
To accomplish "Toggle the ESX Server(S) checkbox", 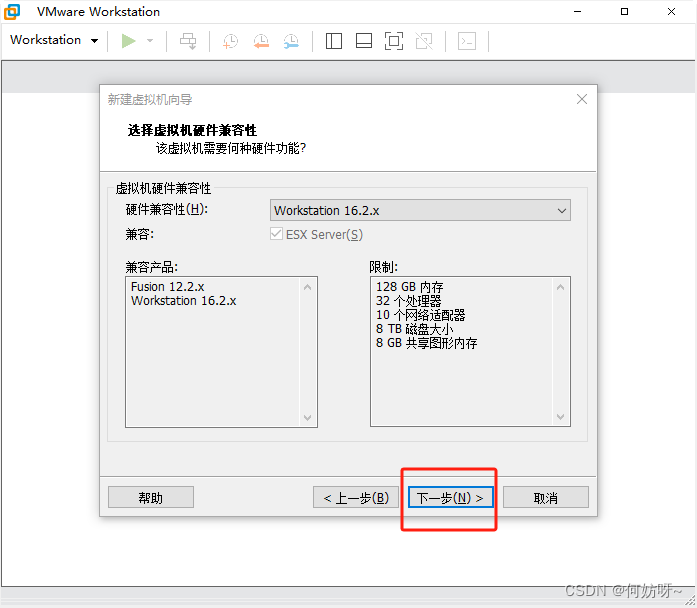I will [276, 234].
